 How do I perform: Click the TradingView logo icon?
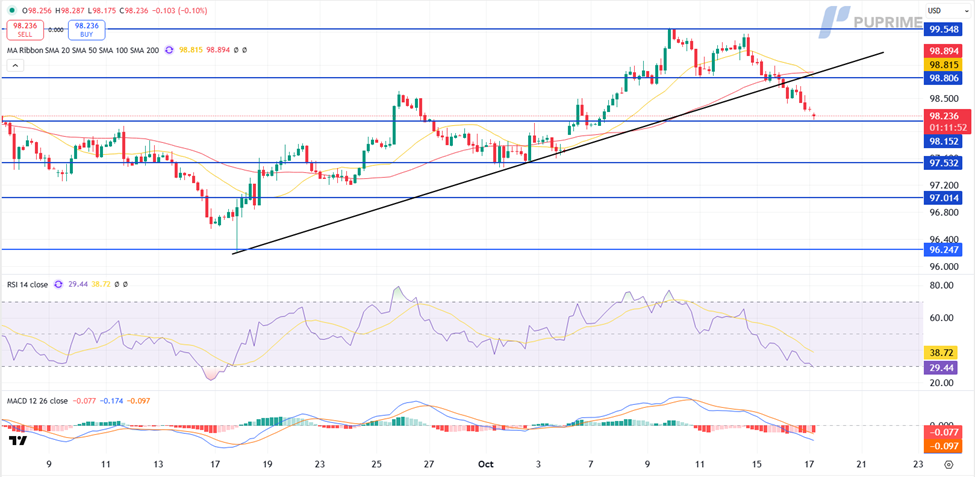[16, 440]
